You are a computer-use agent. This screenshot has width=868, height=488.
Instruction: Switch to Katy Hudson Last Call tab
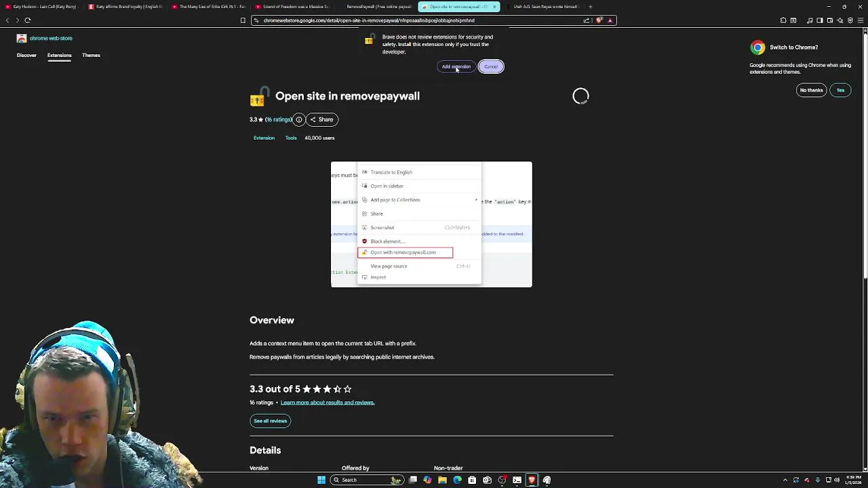click(x=42, y=7)
